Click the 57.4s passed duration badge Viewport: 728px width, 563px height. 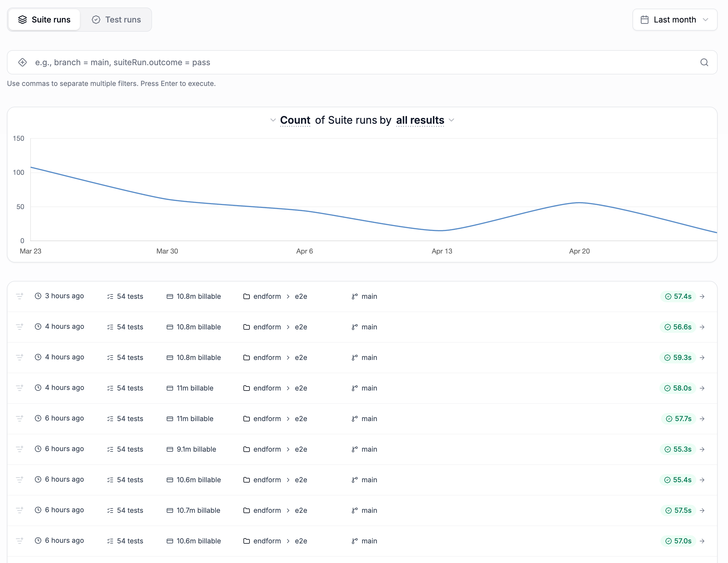pos(678,296)
